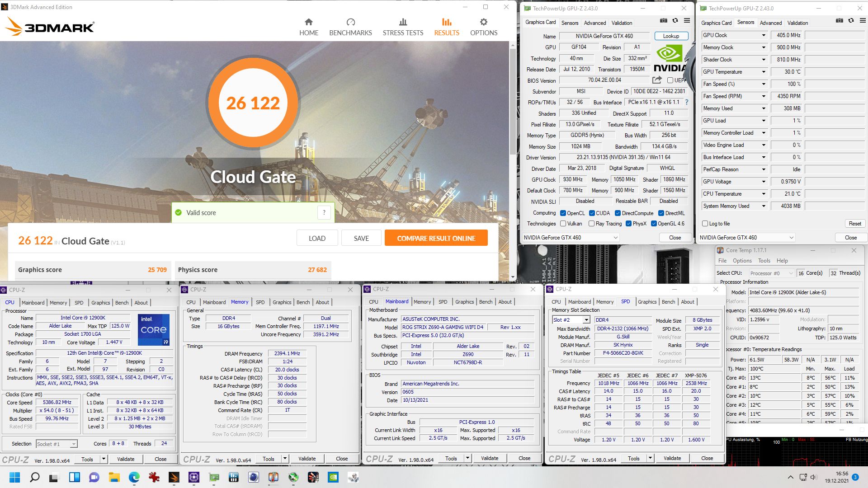
Task: Open the 3DMark HOME page
Action: click(x=309, y=27)
